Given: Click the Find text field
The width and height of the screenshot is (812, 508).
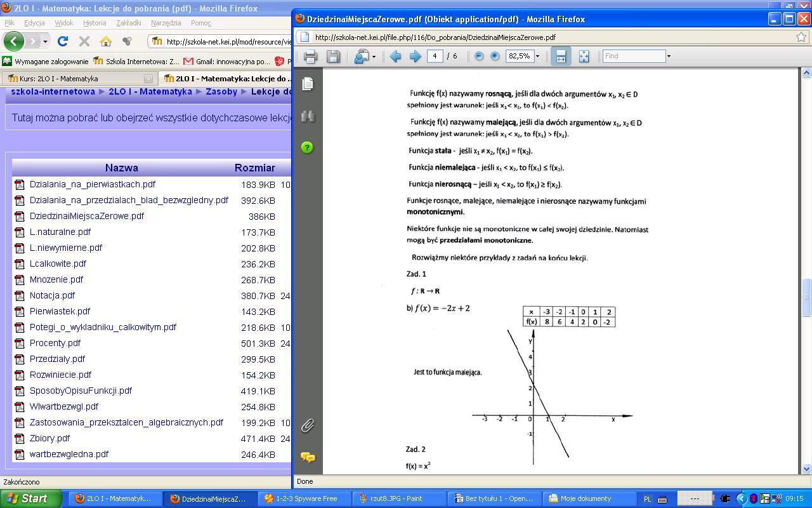Looking at the screenshot, I should [x=634, y=56].
